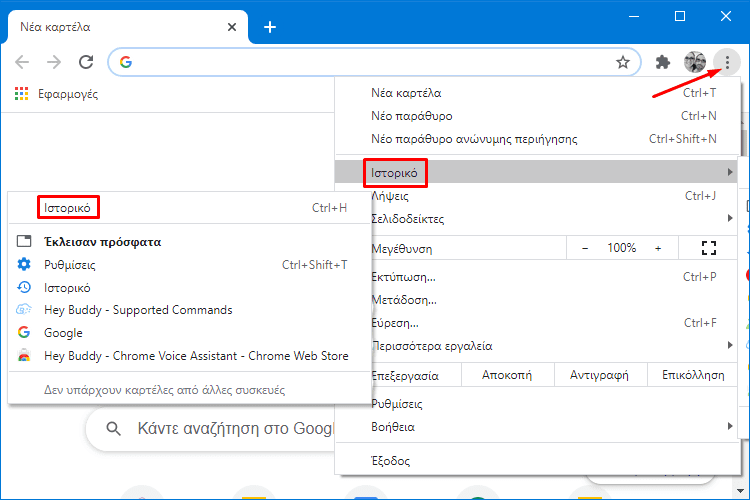Open Νέο παράθυρο ανώνυμης περιήγησης
Screen dimensions: 750x500
pyautogui.click(x=538, y=139)
